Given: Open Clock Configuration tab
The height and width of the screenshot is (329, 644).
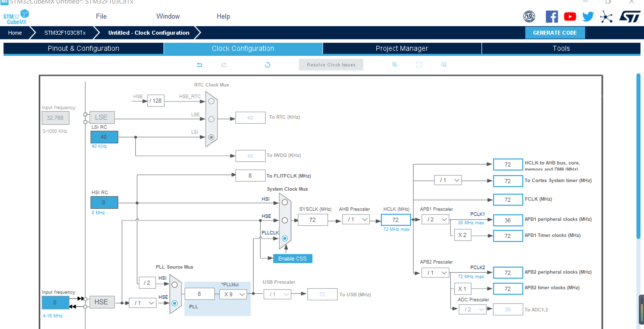Looking at the screenshot, I should [243, 48].
